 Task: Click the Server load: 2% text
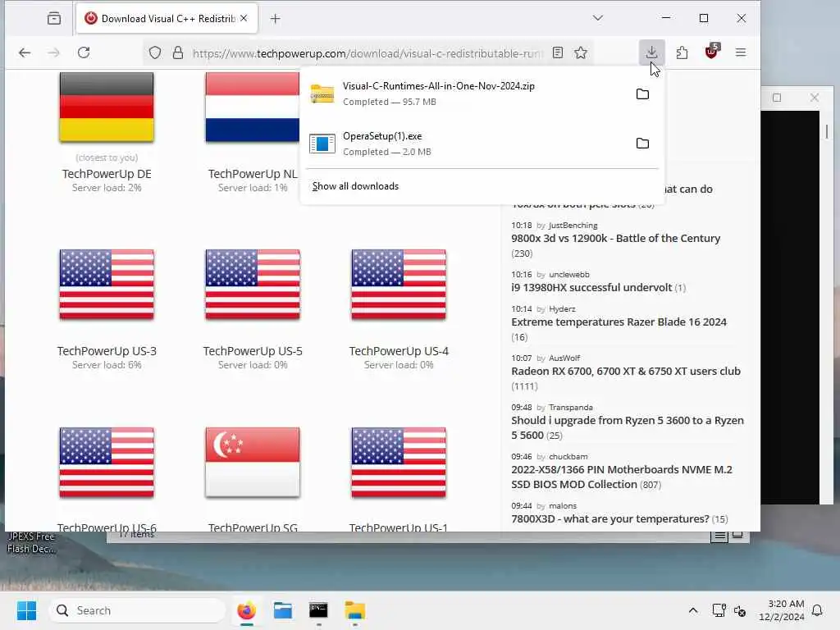click(x=107, y=188)
